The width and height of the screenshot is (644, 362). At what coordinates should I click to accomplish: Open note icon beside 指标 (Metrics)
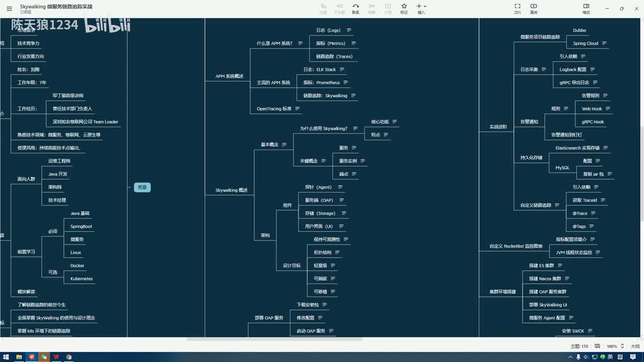tap(354, 43)
